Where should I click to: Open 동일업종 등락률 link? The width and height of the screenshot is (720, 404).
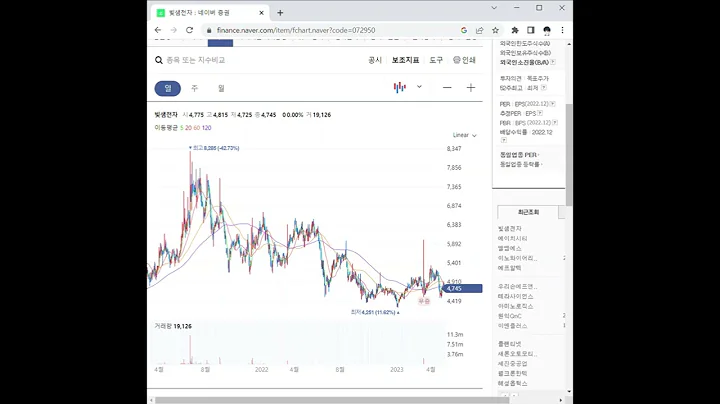pyautogui.click(x=519, y=164)
